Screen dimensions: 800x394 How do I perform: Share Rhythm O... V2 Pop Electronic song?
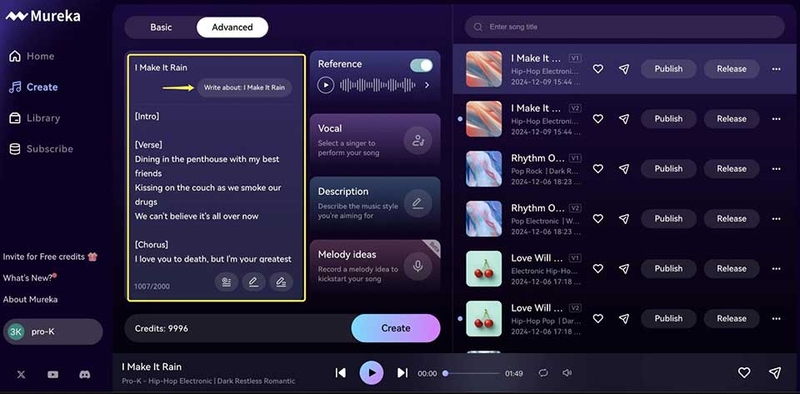pos(624,219)
